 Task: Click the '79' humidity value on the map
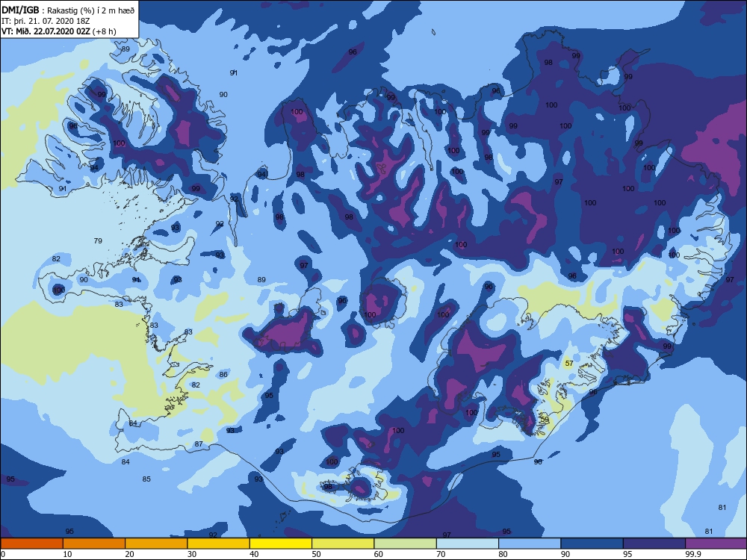pos(98,241)
